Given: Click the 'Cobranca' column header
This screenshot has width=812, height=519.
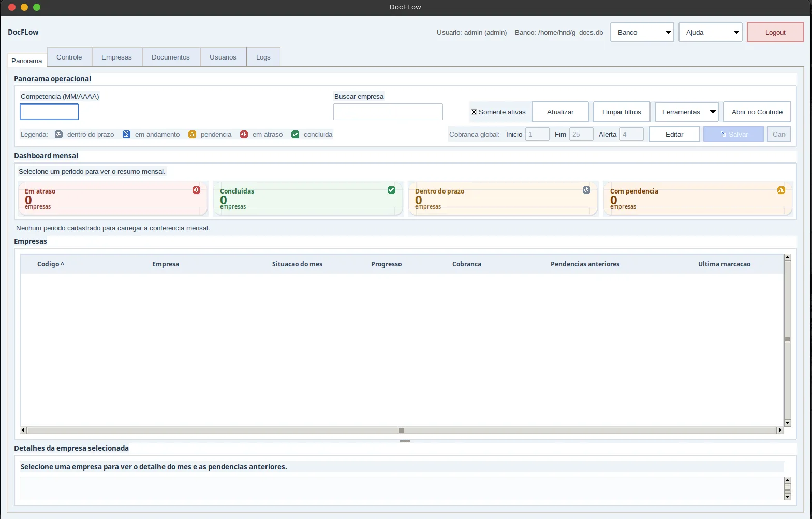Looking at the screenshot, I should pyautogui.click(x=467, y=264).
